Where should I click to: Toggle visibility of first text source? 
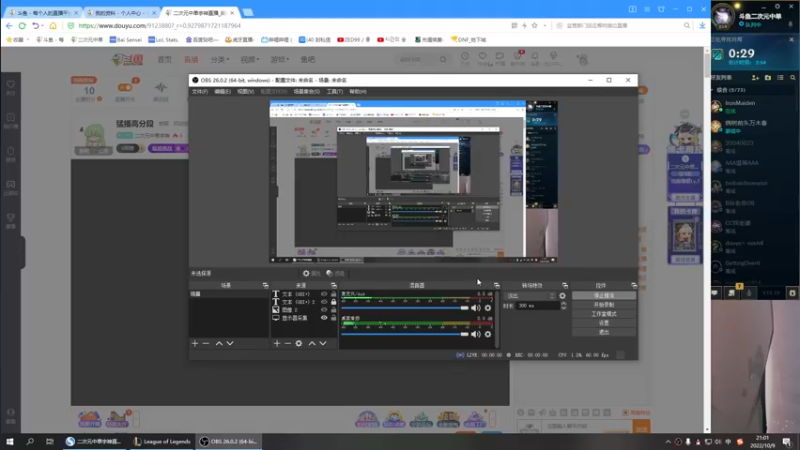[x=324, y=294]
